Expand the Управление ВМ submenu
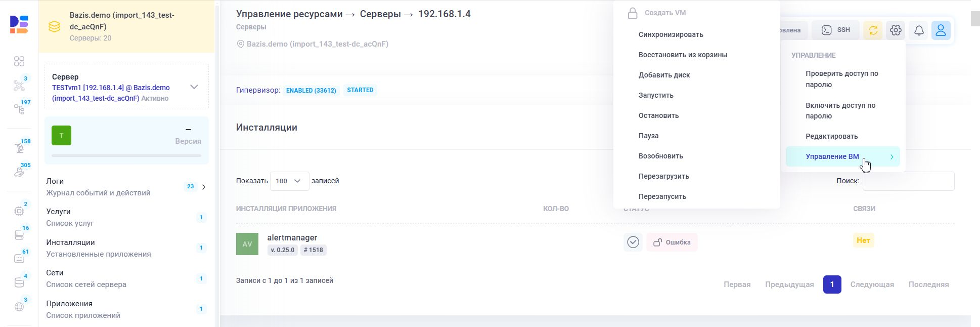 [842, 156]
